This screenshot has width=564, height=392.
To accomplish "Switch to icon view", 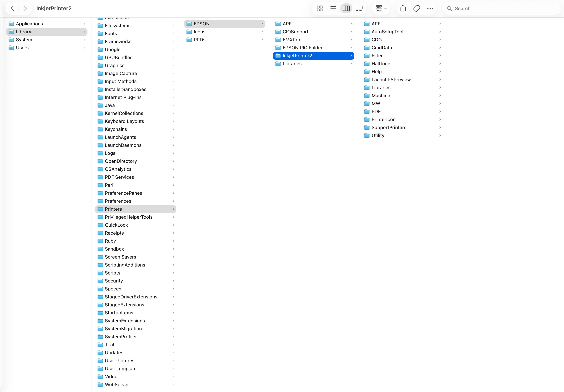I will click(x=320, y=9).
